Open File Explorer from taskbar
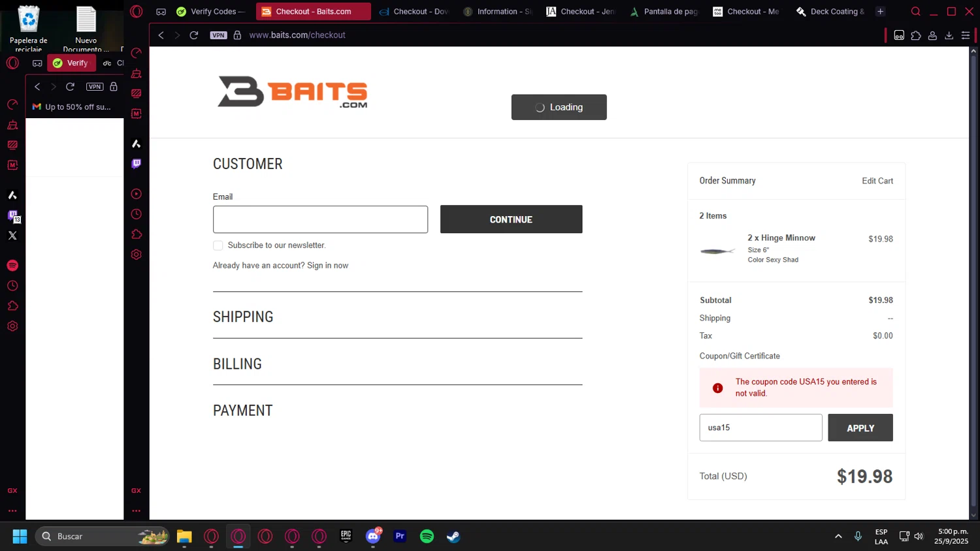980x551 pixels. pyautogui.click(x=184, y=536)
